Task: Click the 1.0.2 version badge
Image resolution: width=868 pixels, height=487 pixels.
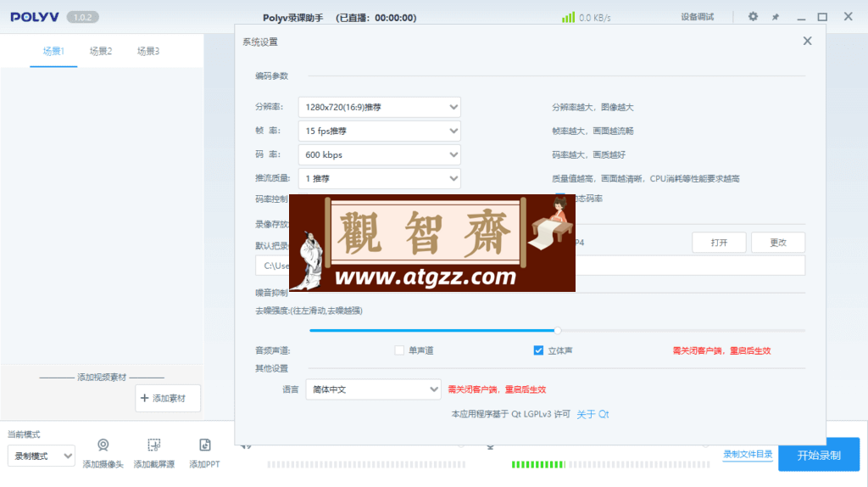Action: [82, 17]
